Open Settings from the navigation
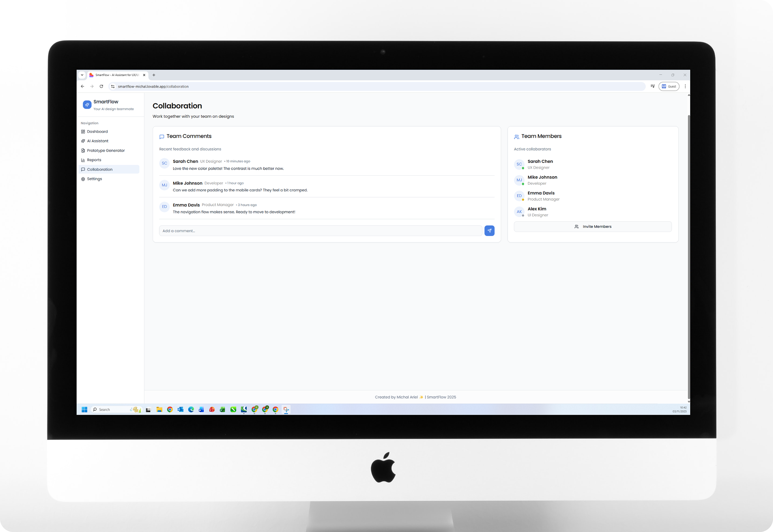The width and height of the screenshot is (773, 532). pos(94,179)
